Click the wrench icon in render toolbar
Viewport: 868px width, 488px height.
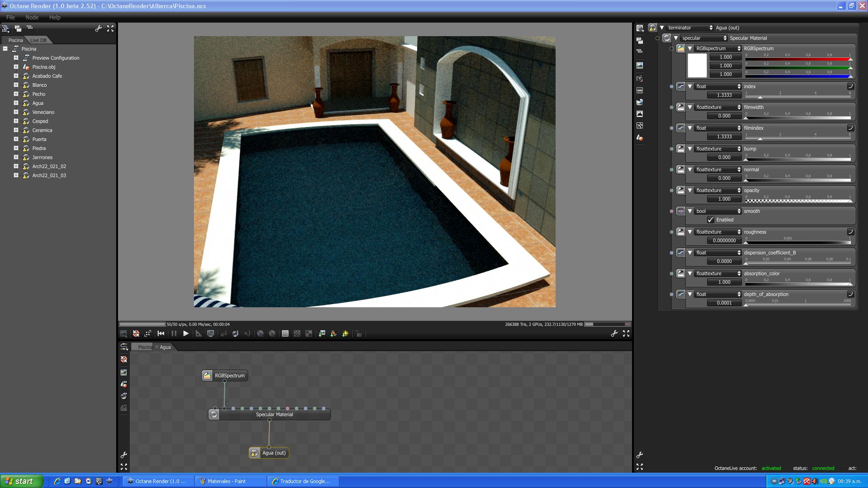pyautogui.click(x=614, y=333)
